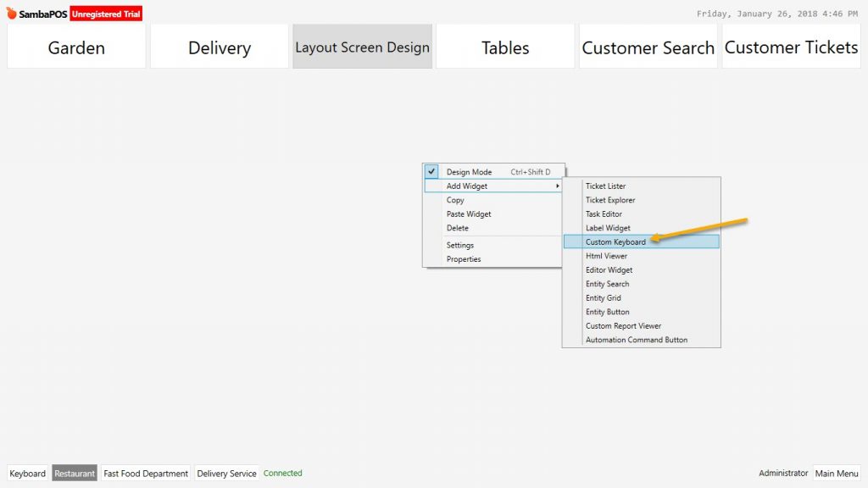Add an Entity Search widget
The width and height of the screenshot is (868, 488).
click(x=641, y=283)
